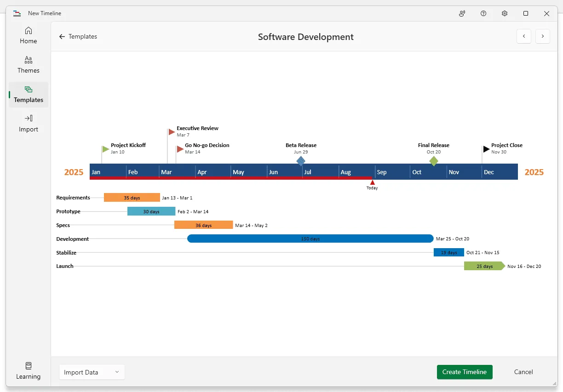This screenshot has width=563, height=392.
Task: Click the Launch 25 days arrow bar
Action: [484, 266]
